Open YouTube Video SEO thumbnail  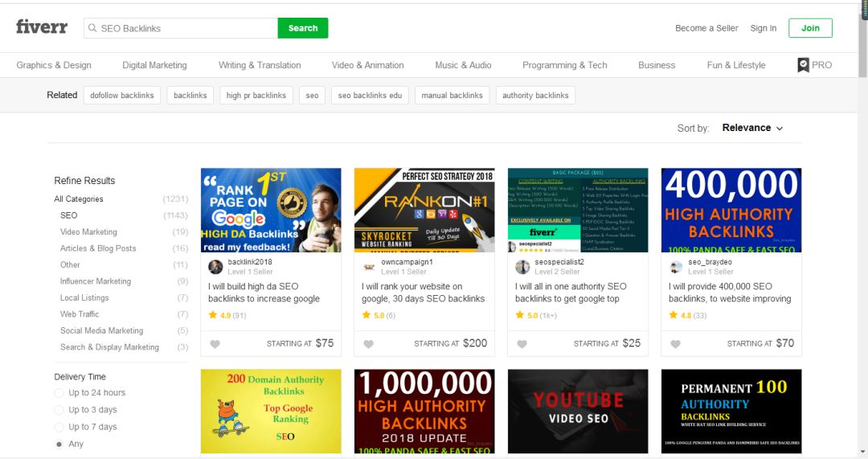(x=578, y=412)
